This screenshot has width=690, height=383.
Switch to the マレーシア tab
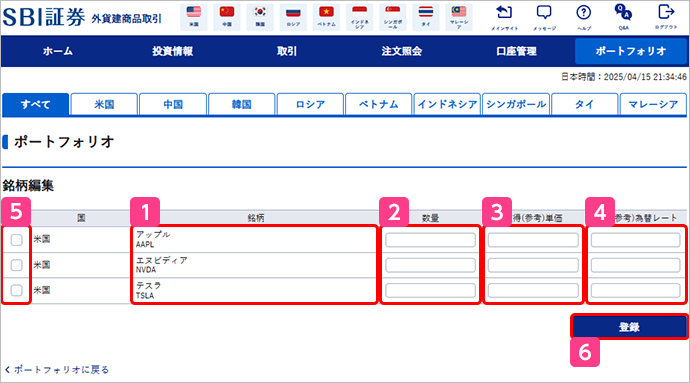(653, 104)
